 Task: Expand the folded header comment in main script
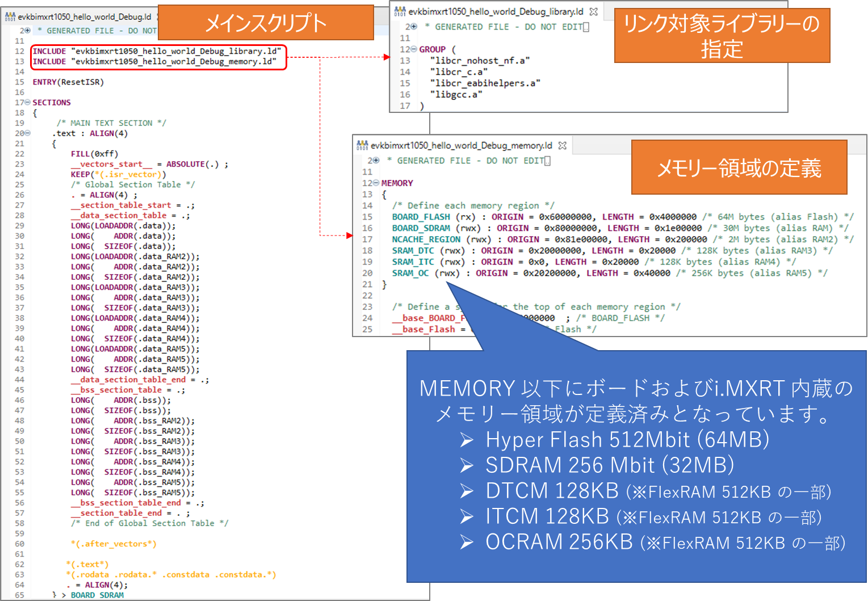(27, 31)
